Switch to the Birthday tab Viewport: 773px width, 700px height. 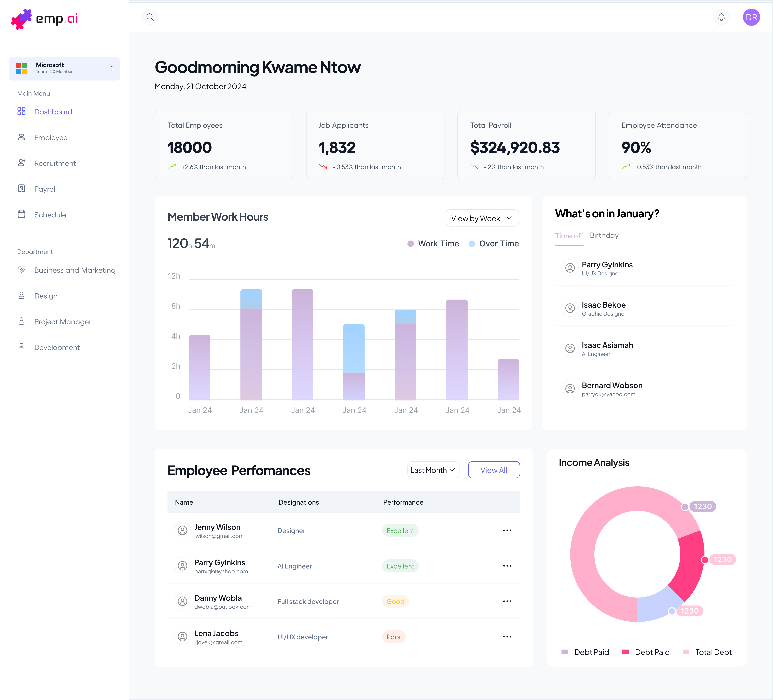(604, 235)
